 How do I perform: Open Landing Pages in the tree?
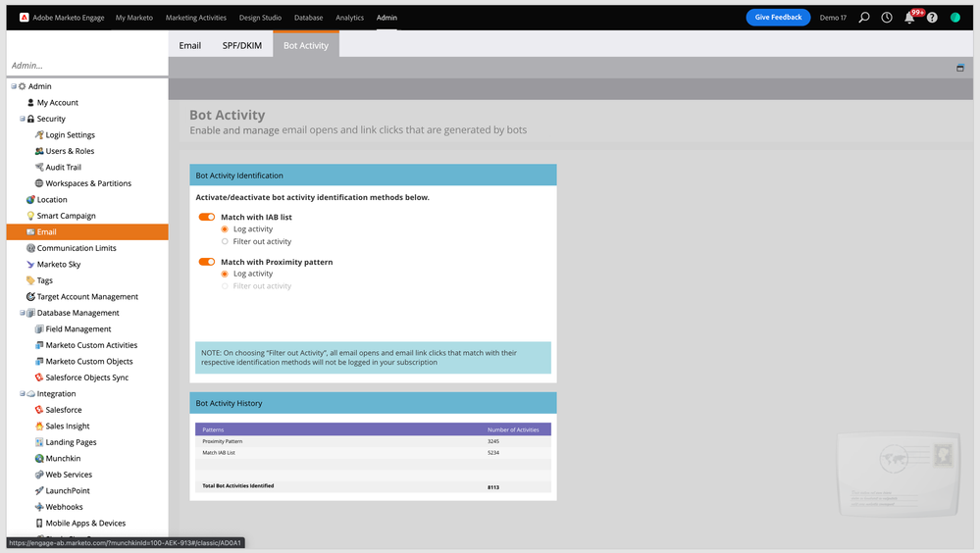(x=71, y=442)
